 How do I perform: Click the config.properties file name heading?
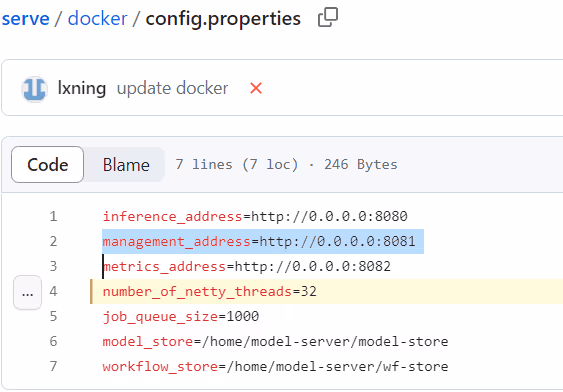point(223,18)
